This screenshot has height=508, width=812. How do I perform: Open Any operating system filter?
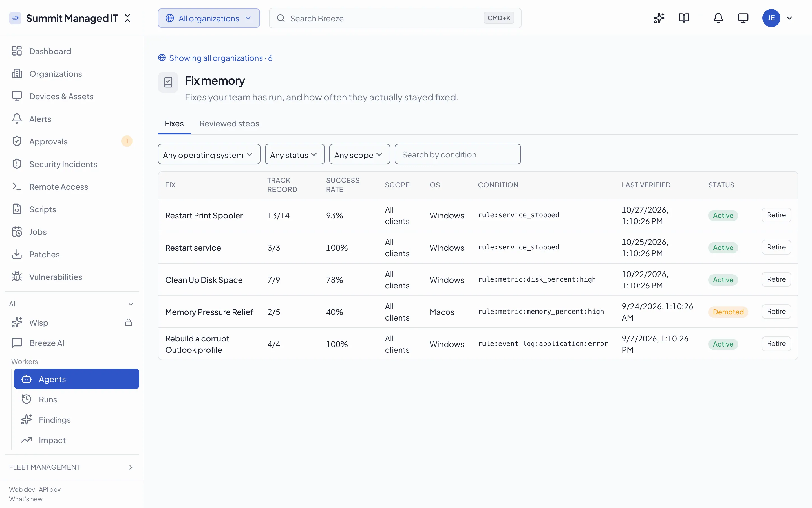click(209, 154)
